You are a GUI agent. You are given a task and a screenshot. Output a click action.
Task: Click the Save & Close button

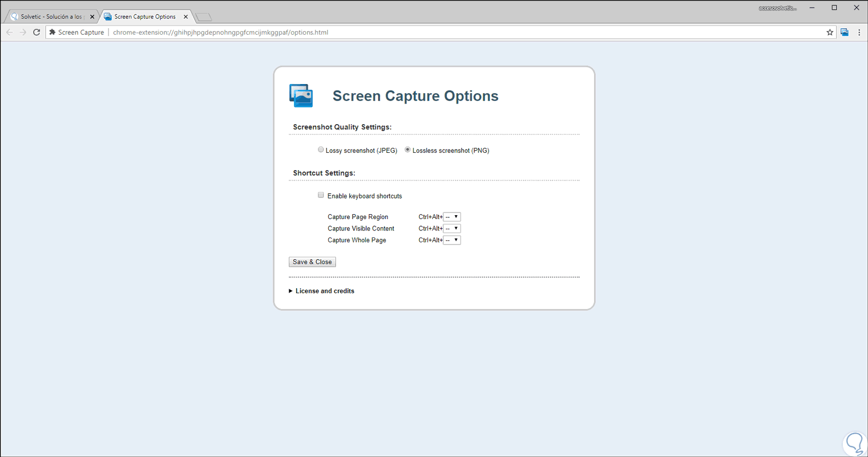coord(312,262)
